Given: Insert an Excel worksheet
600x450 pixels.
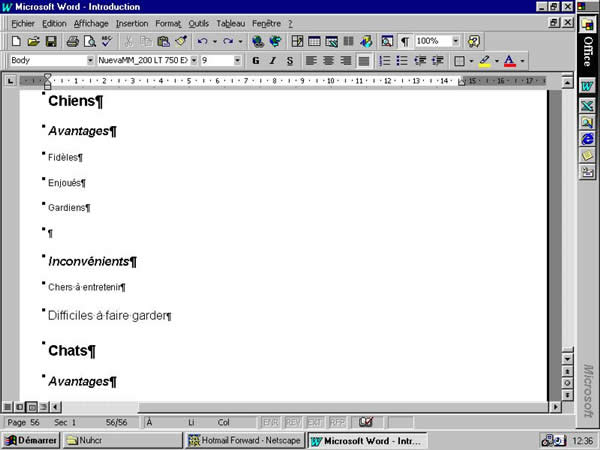Looking at the screenshot, I should pyautogui.click(x=331, y=41).
